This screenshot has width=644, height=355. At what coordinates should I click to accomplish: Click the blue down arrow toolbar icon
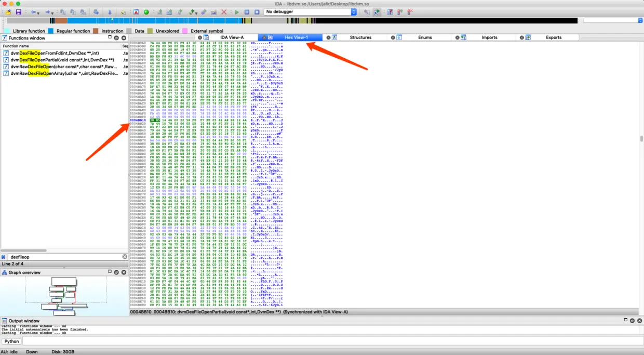(x=110, y=11)
